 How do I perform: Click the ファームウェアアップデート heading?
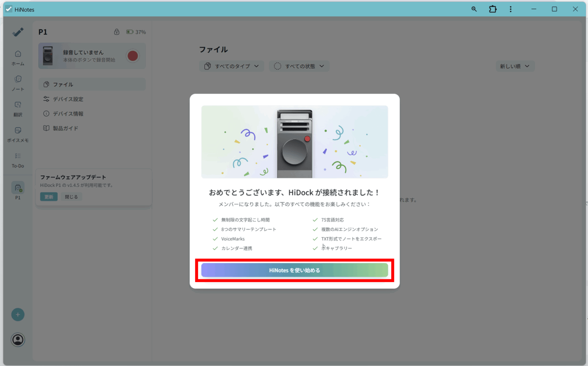tap(73, 177)
